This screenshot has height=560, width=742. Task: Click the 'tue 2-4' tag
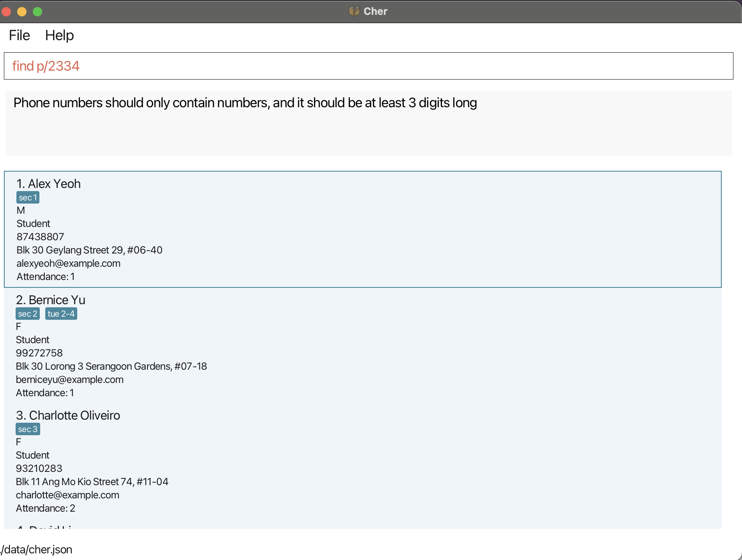tap(61, 314)
